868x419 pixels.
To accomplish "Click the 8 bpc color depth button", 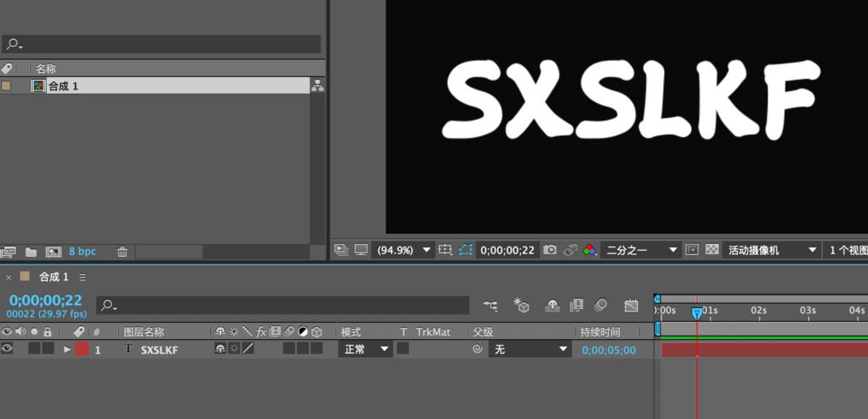I will pyautogui.click(x=82, y=252).
